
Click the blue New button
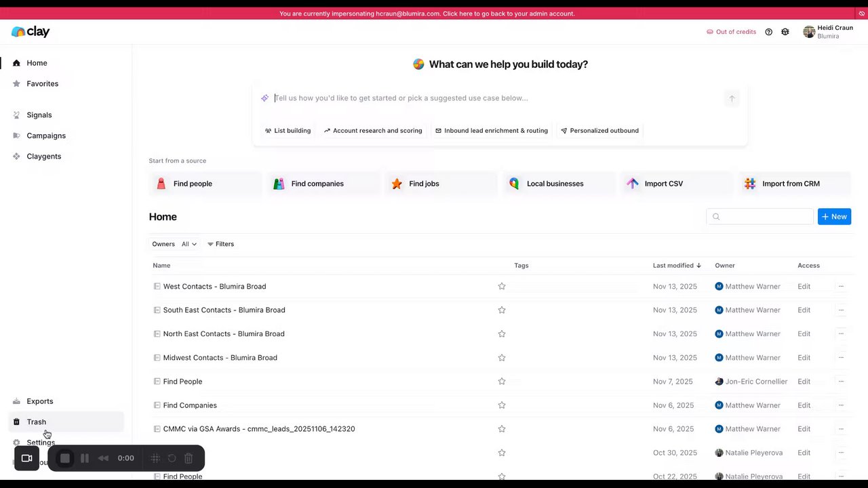point(834,217)
